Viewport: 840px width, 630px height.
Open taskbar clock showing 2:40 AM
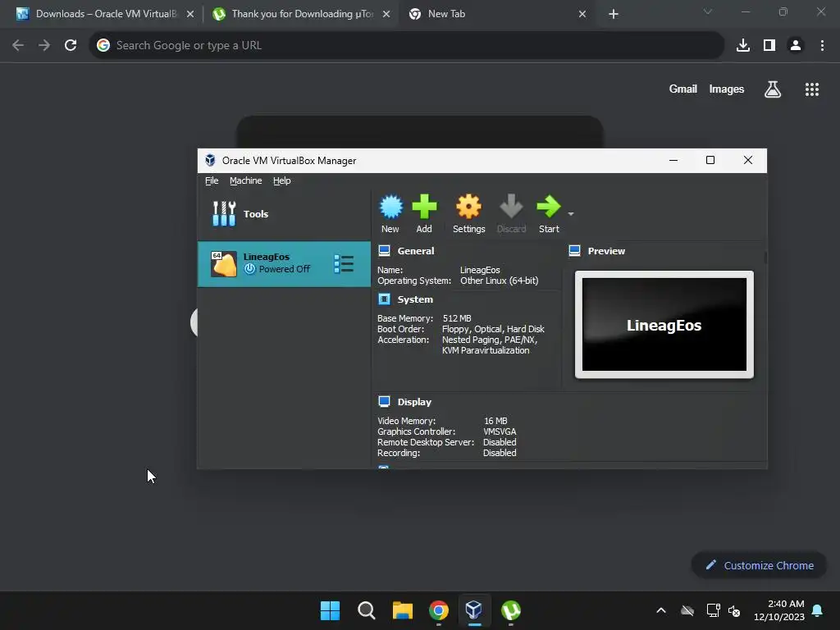click(779, 610)
